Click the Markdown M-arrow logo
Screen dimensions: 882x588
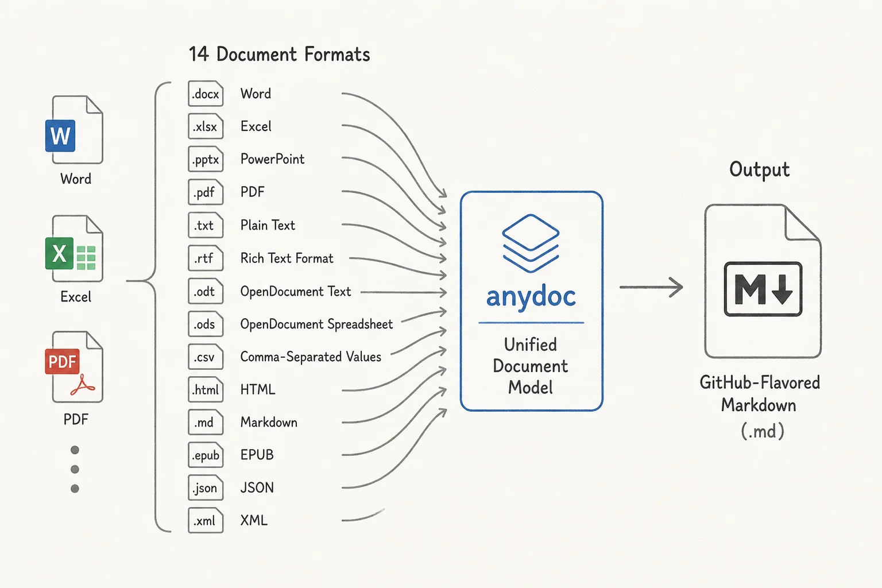[x=763, y=289]
